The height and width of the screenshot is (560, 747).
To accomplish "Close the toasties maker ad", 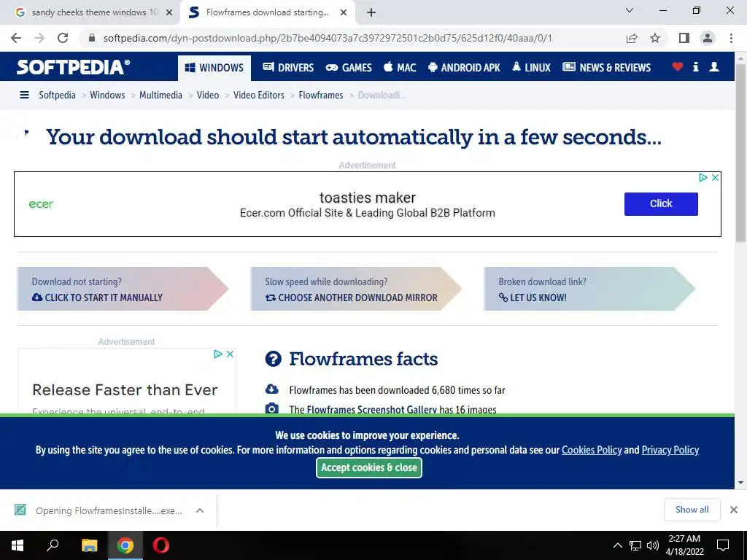I will click(715, 178).
